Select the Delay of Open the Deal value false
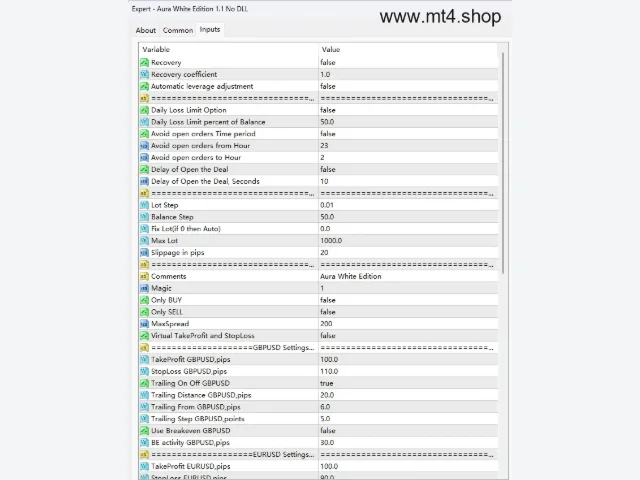Viewport: 640px width, 480px height. (328, 169)
